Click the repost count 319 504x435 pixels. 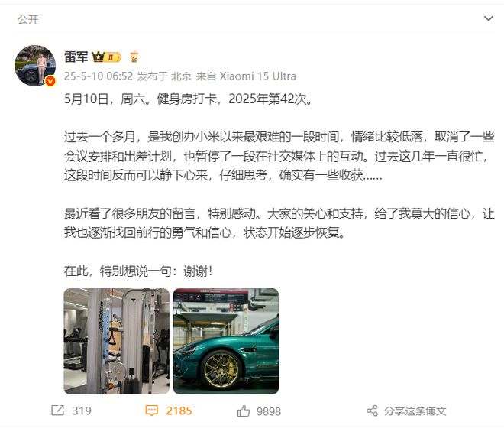(x=82, y=411)
